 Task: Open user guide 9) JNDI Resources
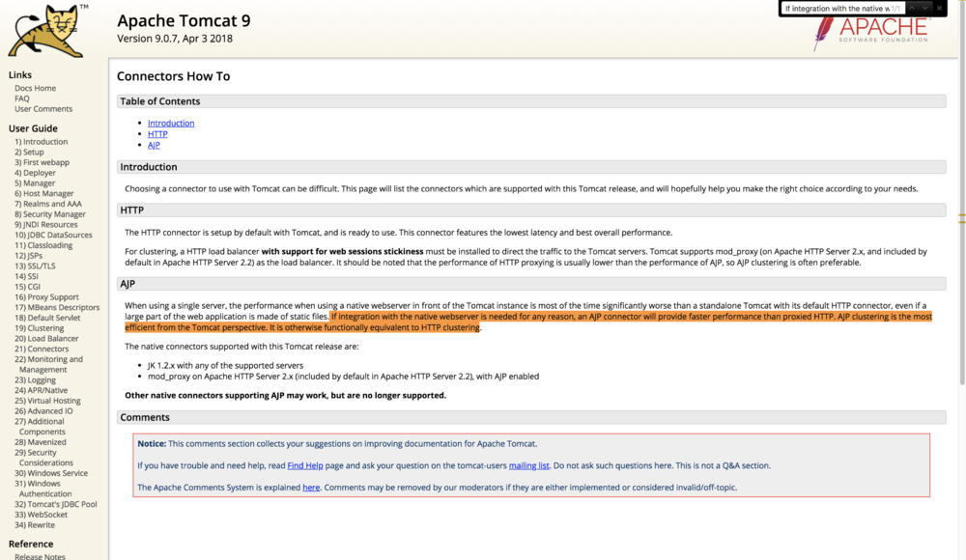tap(46, 225)
